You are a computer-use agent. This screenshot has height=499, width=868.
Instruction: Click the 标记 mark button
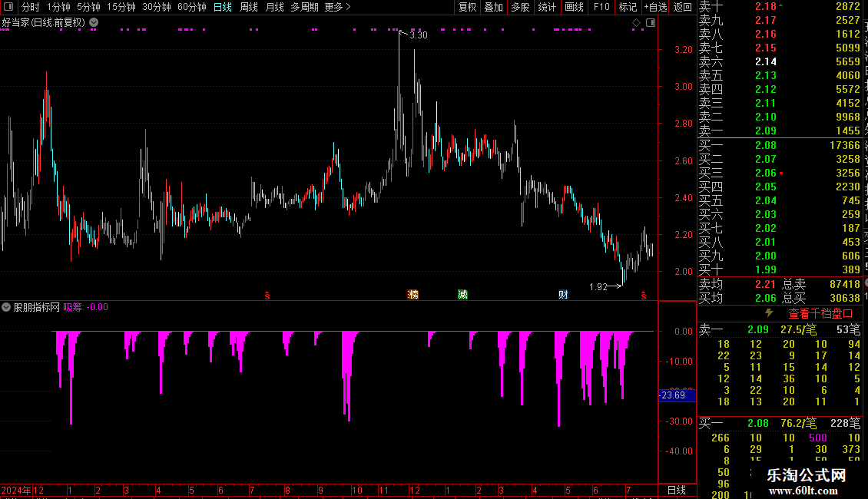point(628,7)
